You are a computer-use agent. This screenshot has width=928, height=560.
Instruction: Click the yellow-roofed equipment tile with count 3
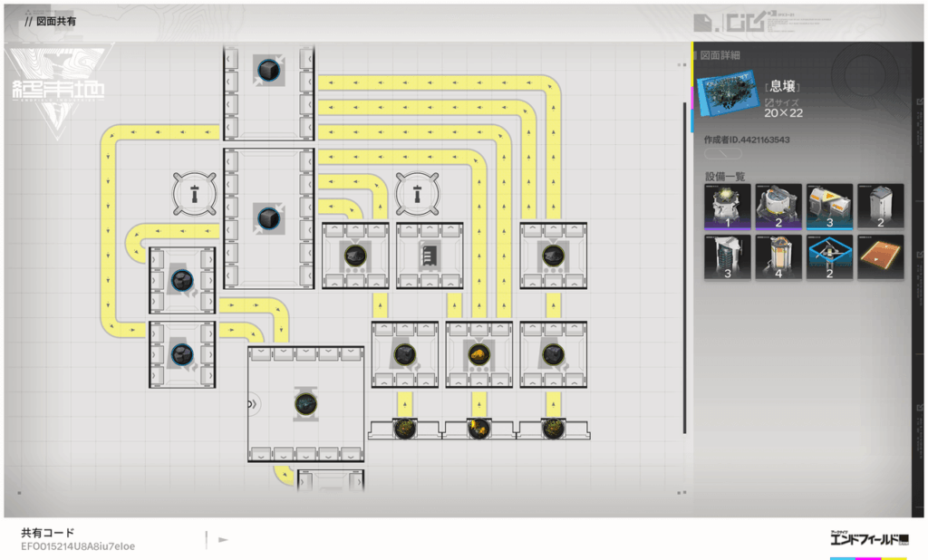829,207
